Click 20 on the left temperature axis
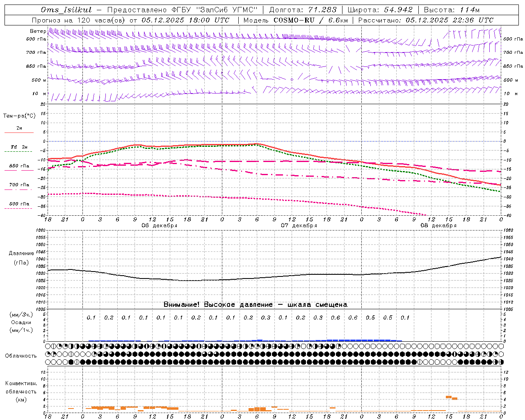 (x=43, y=104)
